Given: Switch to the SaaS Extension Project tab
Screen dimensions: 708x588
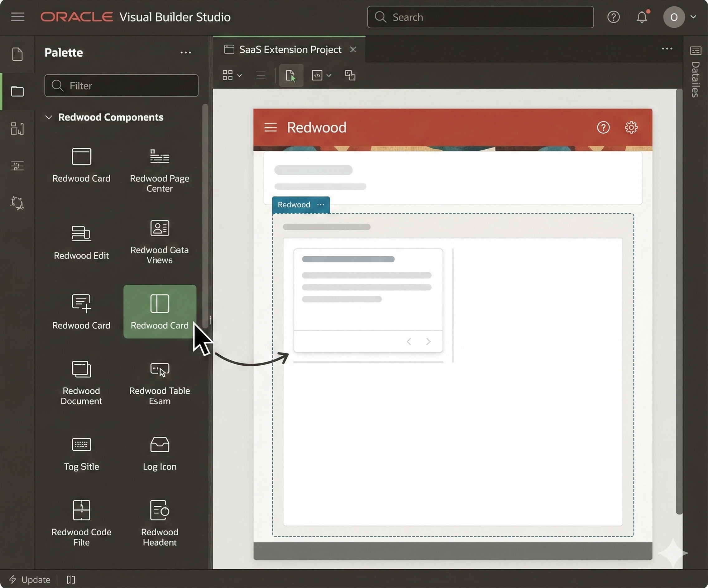Looking at the screenshot, I should [290, 50].
